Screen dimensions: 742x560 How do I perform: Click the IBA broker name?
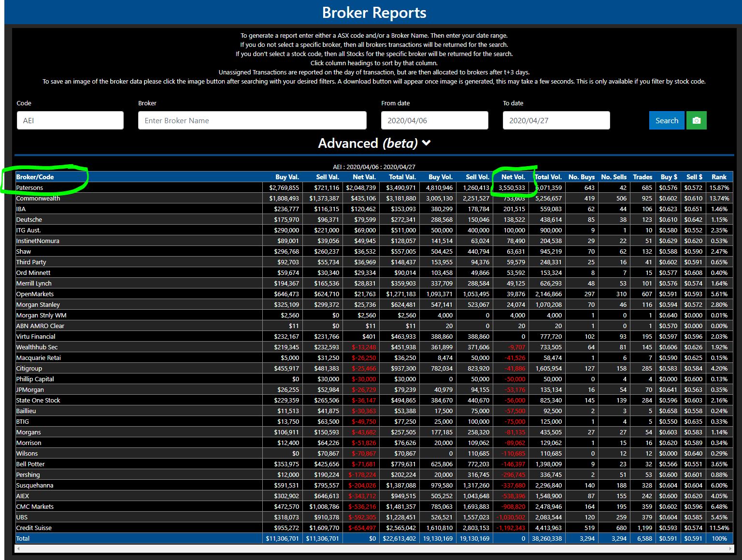tap(21, 209)
